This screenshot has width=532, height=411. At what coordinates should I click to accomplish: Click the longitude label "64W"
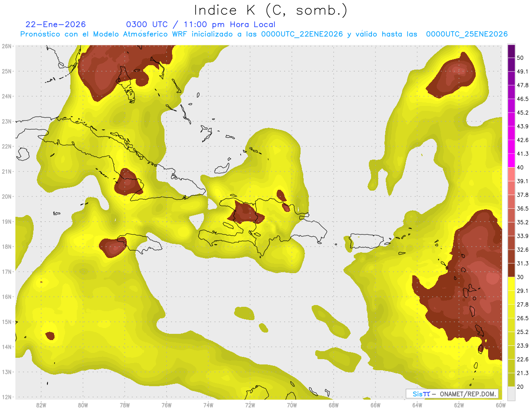[417, 405]
